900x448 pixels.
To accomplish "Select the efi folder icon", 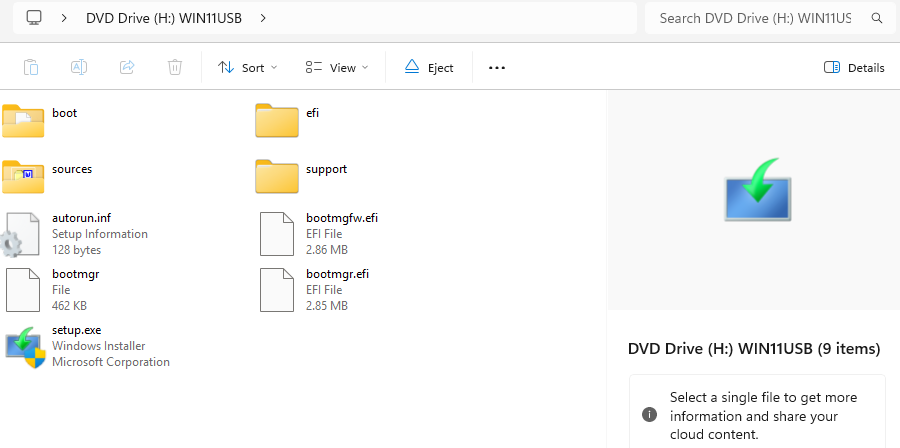I will coord(277,120).
